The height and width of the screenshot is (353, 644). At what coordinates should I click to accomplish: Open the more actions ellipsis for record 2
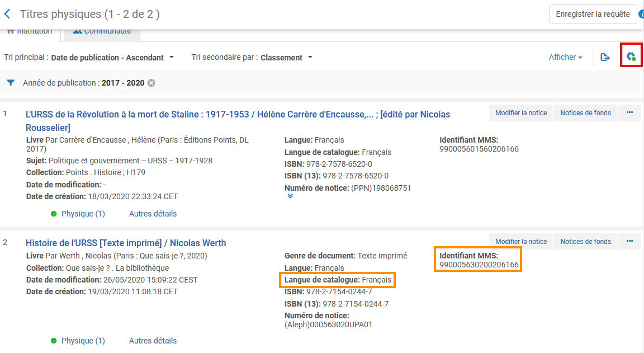pos(629,242)
